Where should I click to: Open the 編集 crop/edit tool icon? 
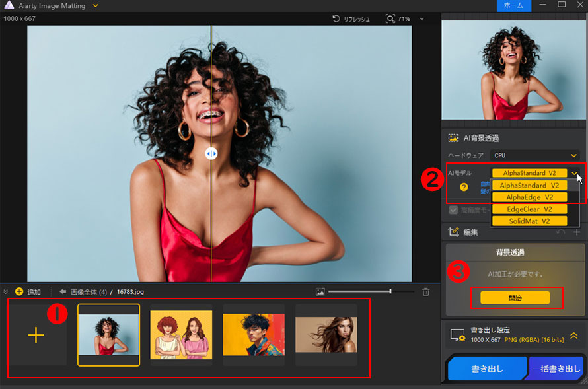click(x=453, y=230)
